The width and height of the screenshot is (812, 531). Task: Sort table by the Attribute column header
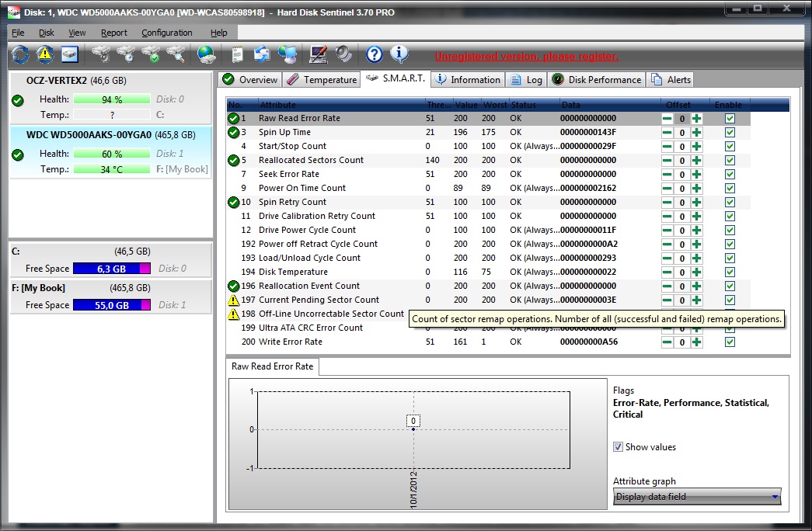click(x=341, y=105)
